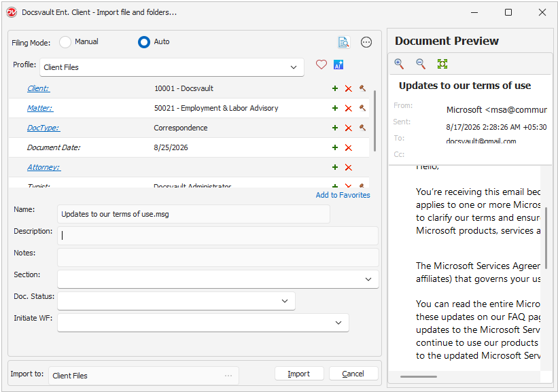
Task: Click the Cancel button
Action: [353, 374]
